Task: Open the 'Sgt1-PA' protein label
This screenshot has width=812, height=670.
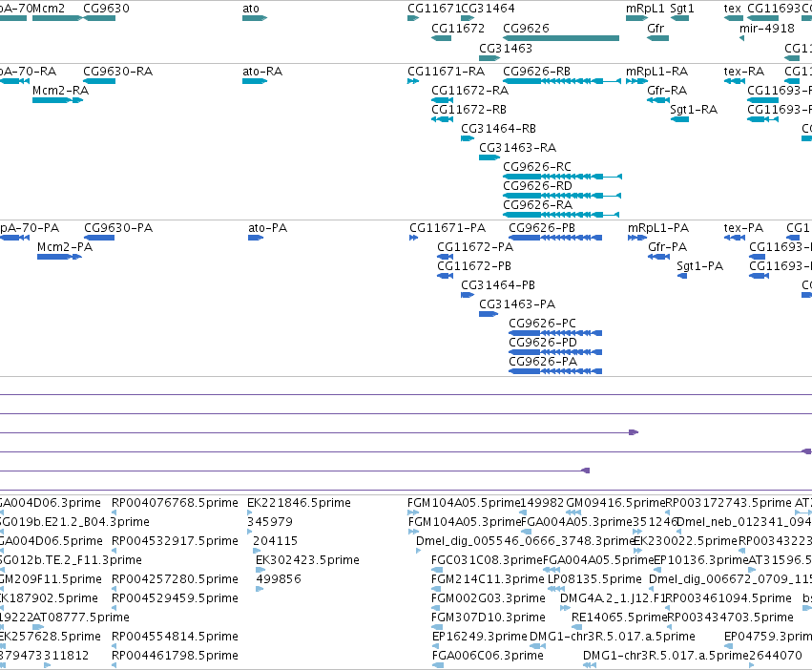Action: 700,266
